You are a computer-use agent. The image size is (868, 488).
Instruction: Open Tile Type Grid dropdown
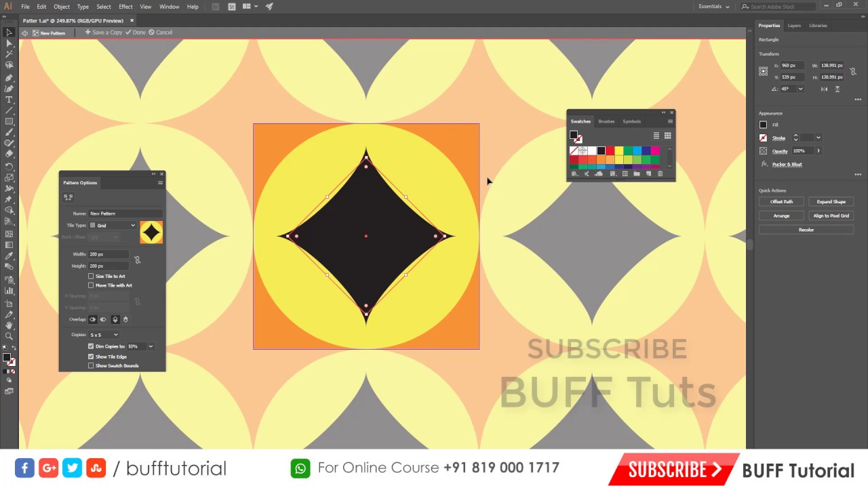pyautogui.click(x=112, y=225)
